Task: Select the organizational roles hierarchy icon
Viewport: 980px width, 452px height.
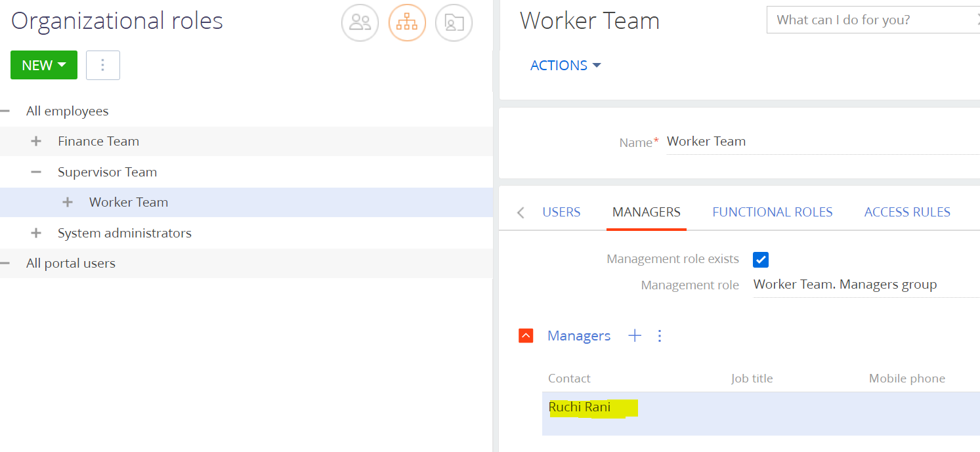Action: pos(407,23)
